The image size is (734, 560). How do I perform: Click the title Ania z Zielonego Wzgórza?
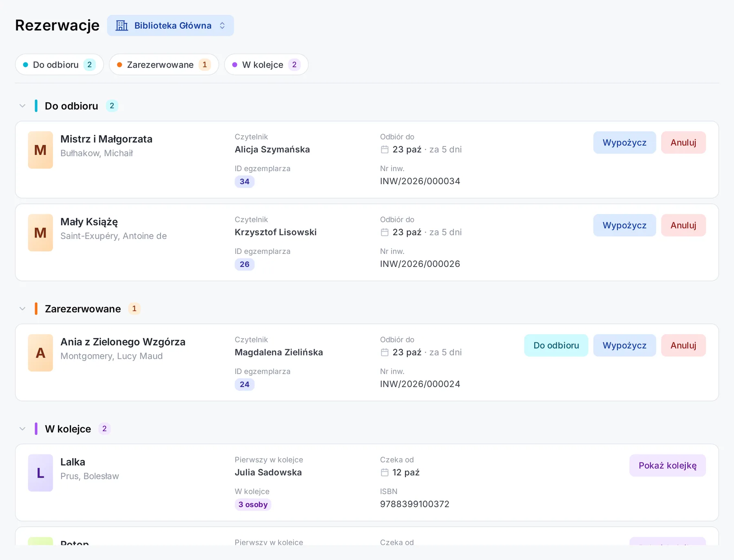(123, 342)
